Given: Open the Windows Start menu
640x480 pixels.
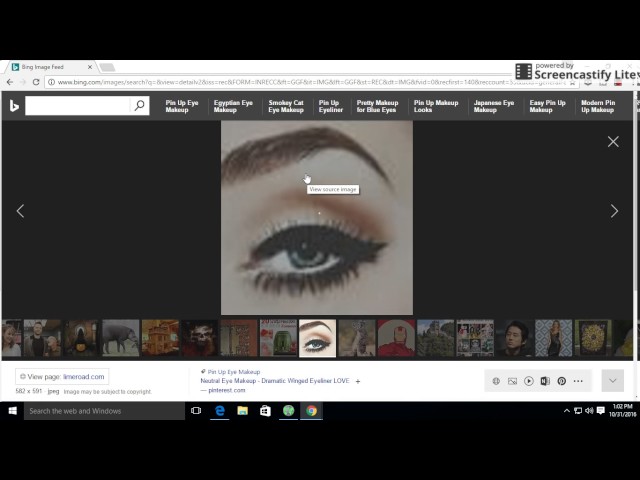Looking at the screenshot, I should point(12,411).
